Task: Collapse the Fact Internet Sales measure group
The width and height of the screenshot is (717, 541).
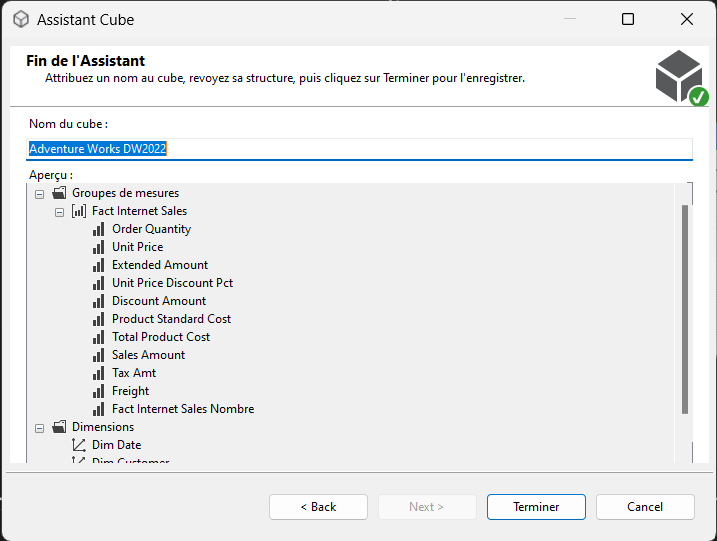Action: pyautogui.click(x=59, y=212)
